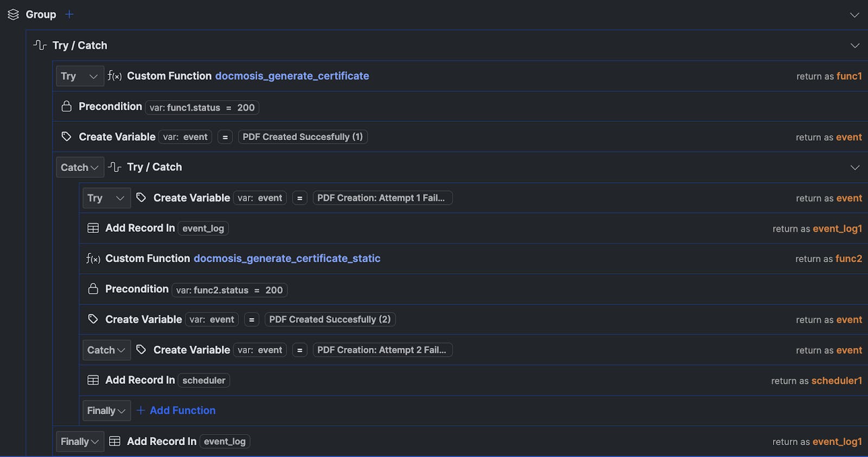
Task: Click the table icon beside Add Record In scheduler
Action: point(93,380)
